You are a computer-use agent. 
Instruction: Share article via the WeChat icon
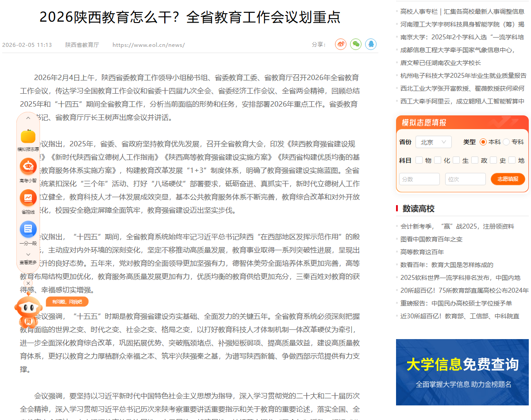tap(356, 44)
